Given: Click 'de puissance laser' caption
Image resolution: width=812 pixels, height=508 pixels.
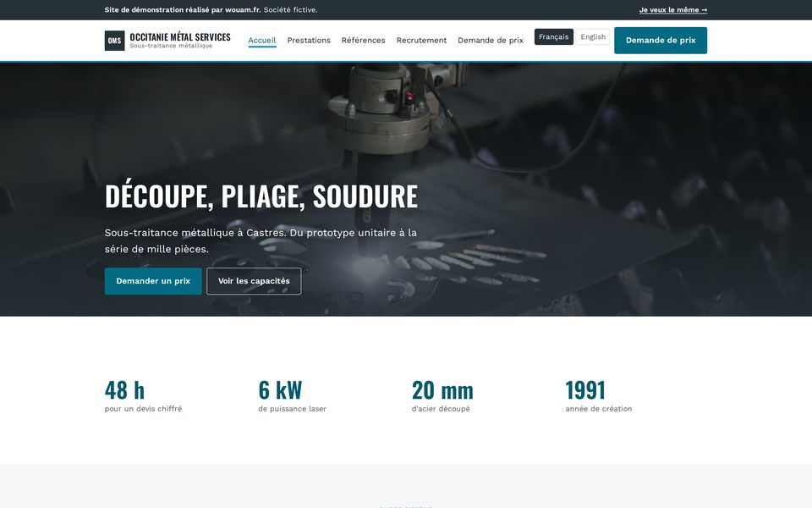Looking at the screenshot, I should point(292,408).
